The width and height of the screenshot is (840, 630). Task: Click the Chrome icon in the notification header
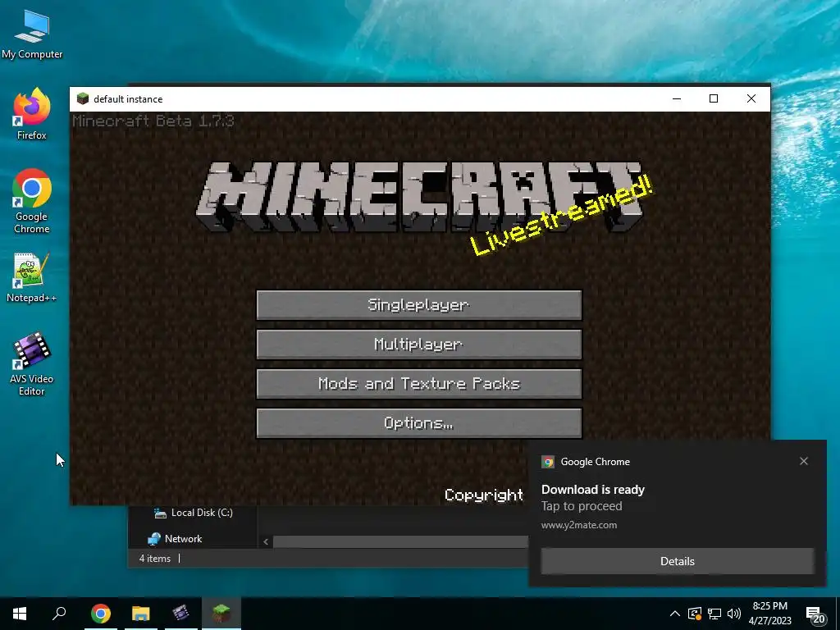(547, 462)
